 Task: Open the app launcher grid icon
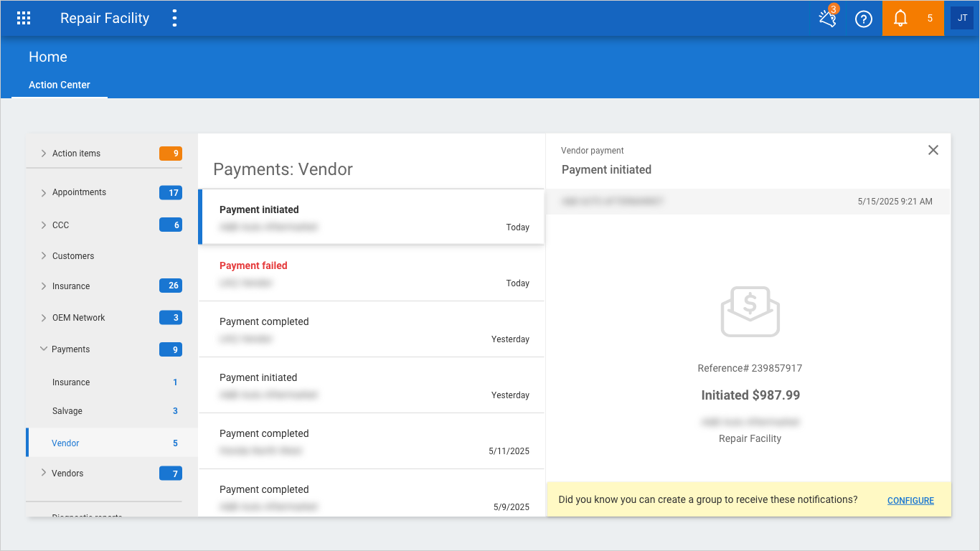(x=24, y=19)
